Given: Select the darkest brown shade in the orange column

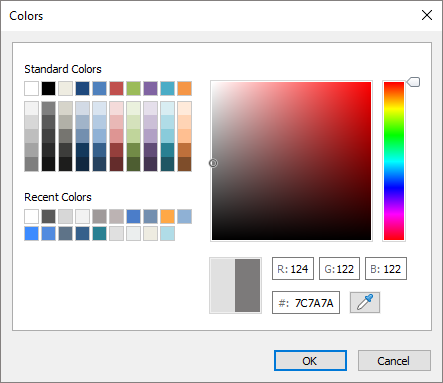Looking at the screenshot, I should 184,164.
